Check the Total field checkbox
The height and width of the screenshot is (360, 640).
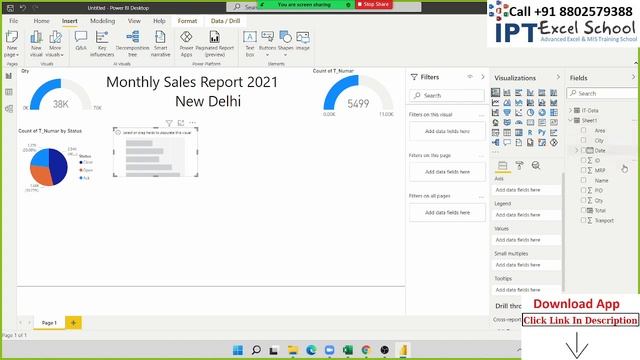[583, 210]
